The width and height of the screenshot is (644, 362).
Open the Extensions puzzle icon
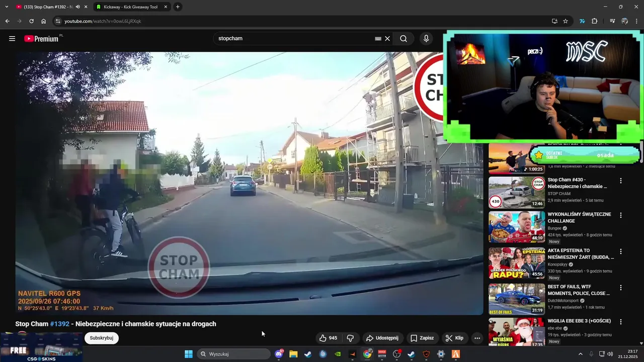[x=595, y=21]
